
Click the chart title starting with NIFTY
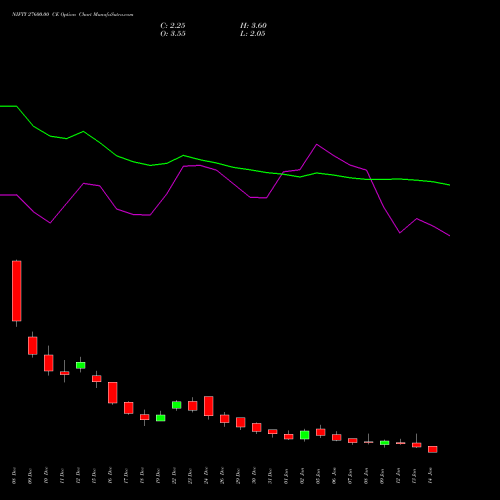[73, 15]
